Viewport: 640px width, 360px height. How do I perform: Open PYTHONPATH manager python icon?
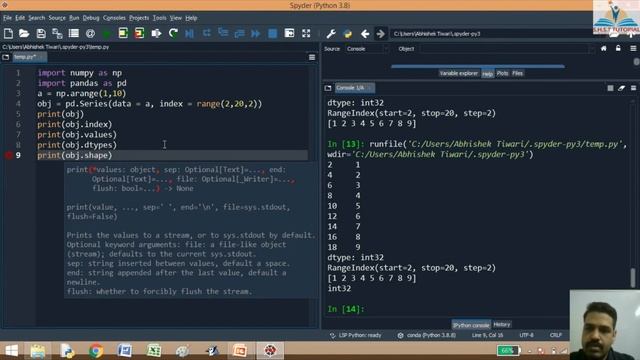tap(348, 33)
